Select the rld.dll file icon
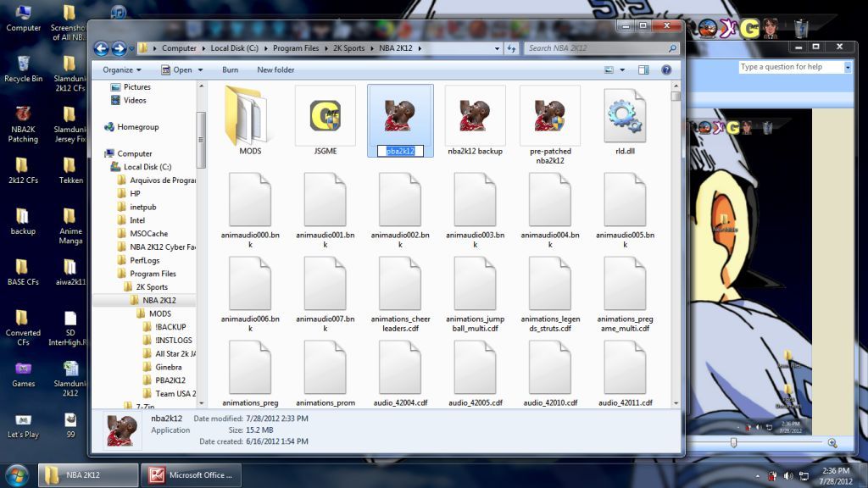Screen dimensions: 868x488 pyautogui.click(x=625, y=115)
